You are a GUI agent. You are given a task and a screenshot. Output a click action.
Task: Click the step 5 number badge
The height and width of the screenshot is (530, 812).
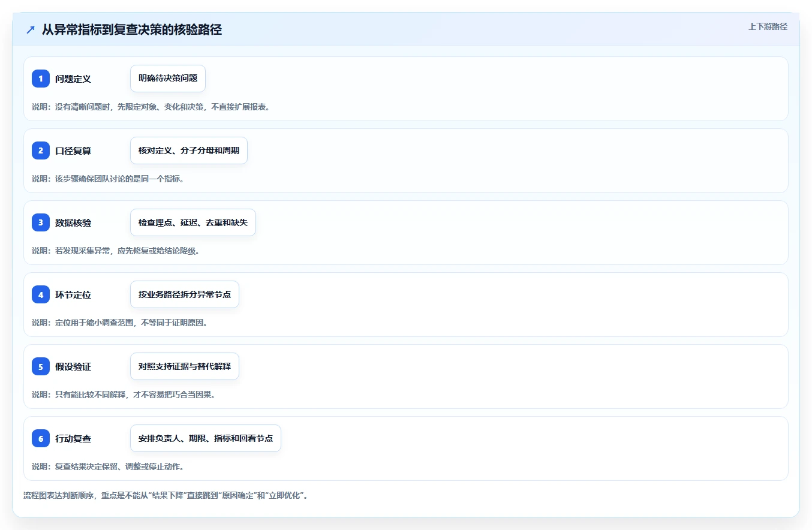pyautogui.click(x=41, y=366)
